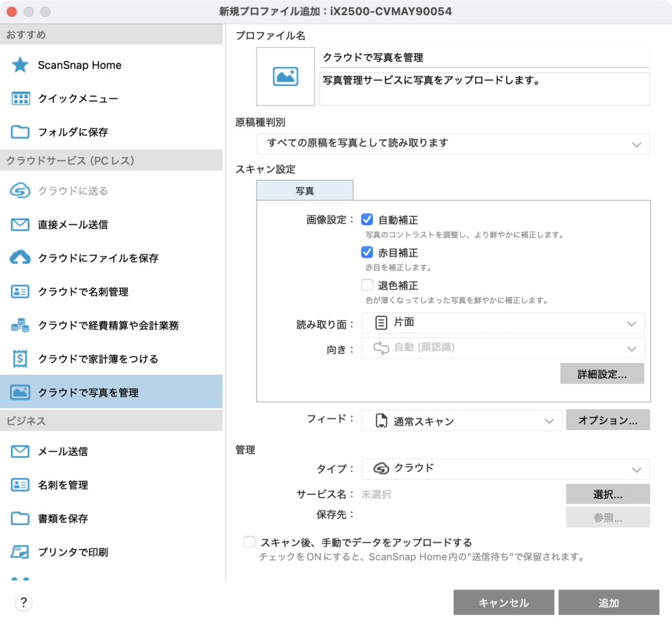672x625 pixels.
Task: Enable the 退色補正 checkbox
Action: 367,285
